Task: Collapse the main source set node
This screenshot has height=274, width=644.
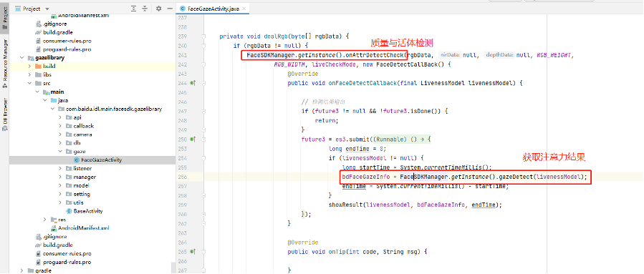Action: tap(37, 92)
